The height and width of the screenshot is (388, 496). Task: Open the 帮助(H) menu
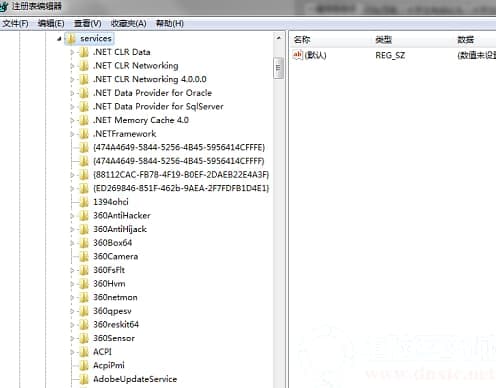170,23
